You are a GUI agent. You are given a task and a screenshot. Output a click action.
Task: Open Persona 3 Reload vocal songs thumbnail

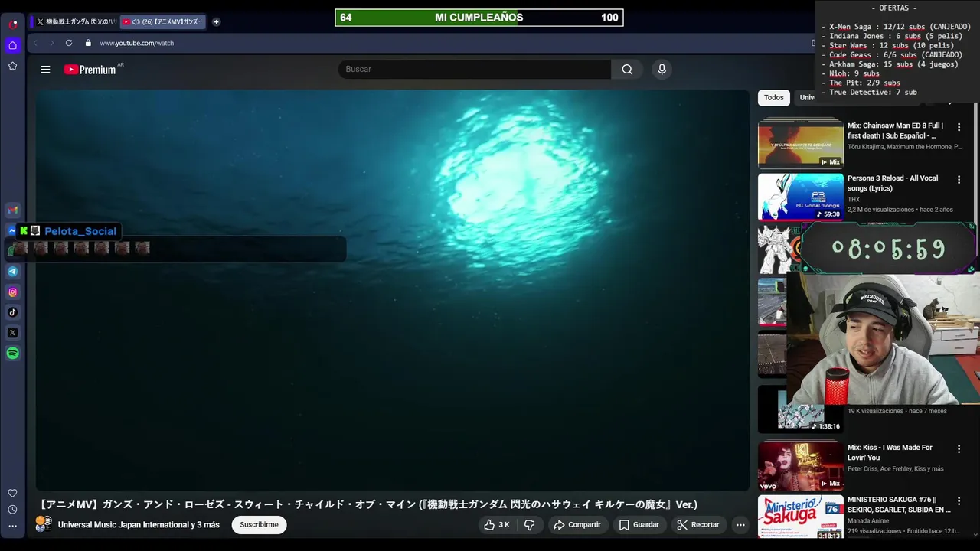[801, 197]
